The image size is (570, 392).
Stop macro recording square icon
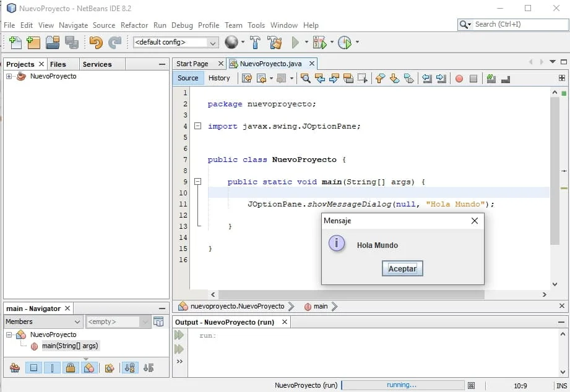tap(473, 79)
